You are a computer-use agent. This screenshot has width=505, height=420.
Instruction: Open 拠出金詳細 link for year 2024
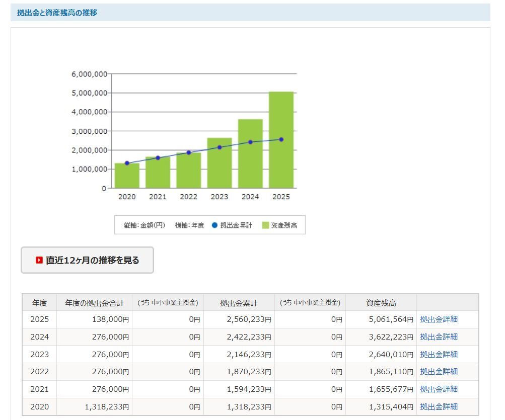click(439, 337)
